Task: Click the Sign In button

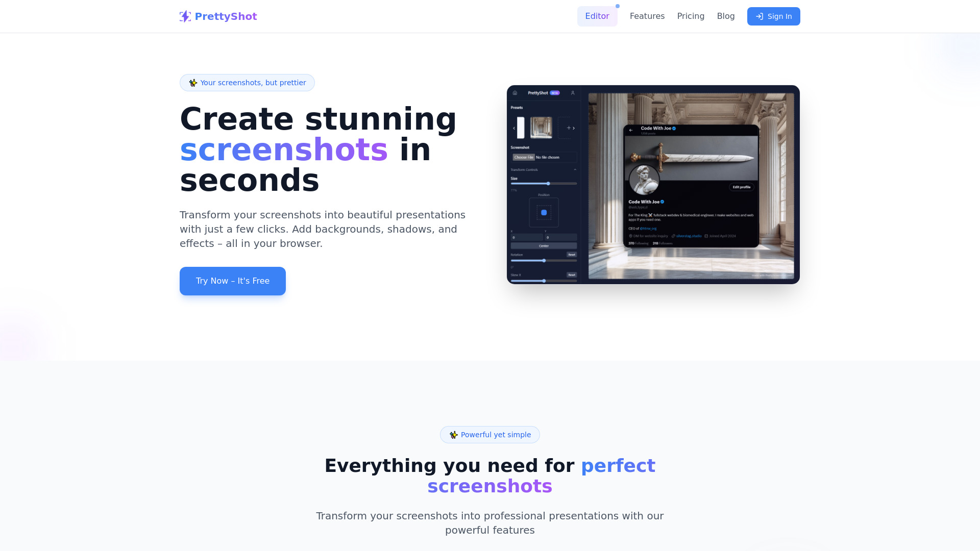Action: (773, 16)
